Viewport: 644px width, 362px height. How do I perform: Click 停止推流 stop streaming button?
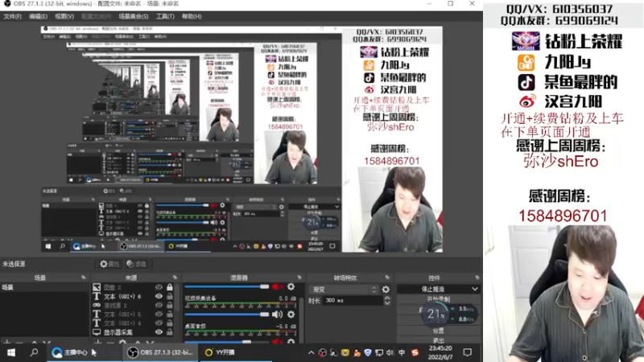coord(433,289)
